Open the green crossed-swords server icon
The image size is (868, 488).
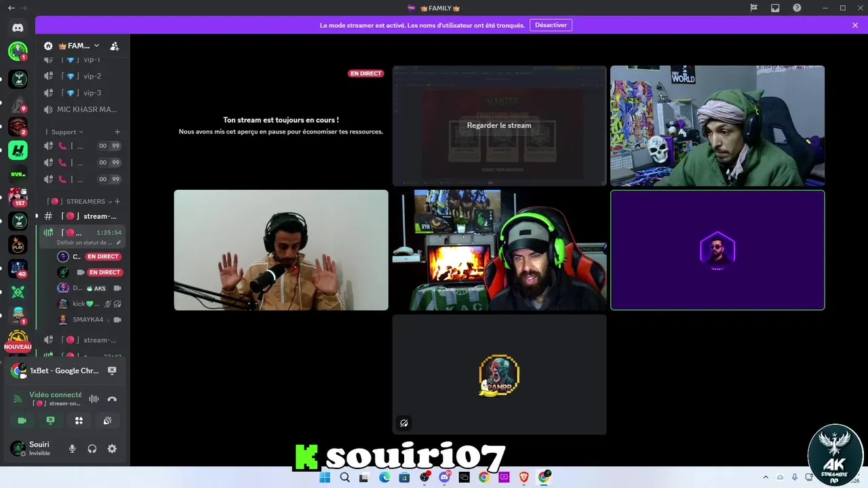pyautogui.click(x=18, y=292)
